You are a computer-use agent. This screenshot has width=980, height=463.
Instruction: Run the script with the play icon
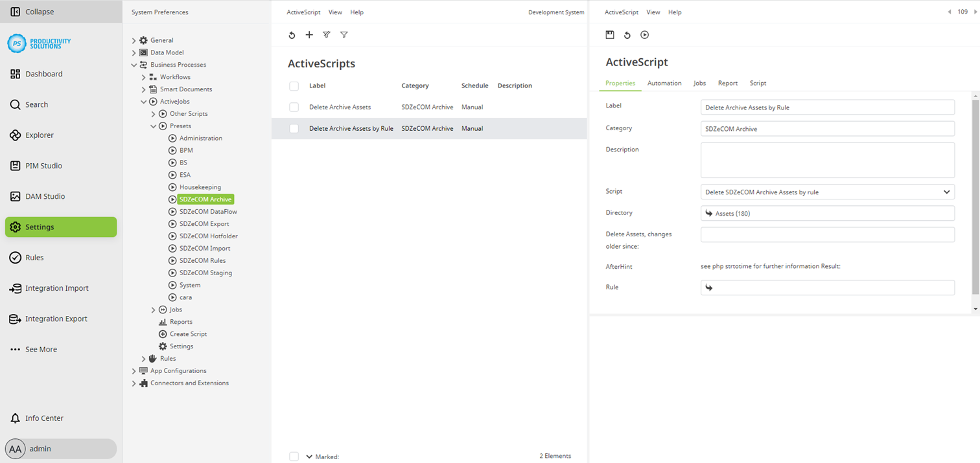(644, 35)
